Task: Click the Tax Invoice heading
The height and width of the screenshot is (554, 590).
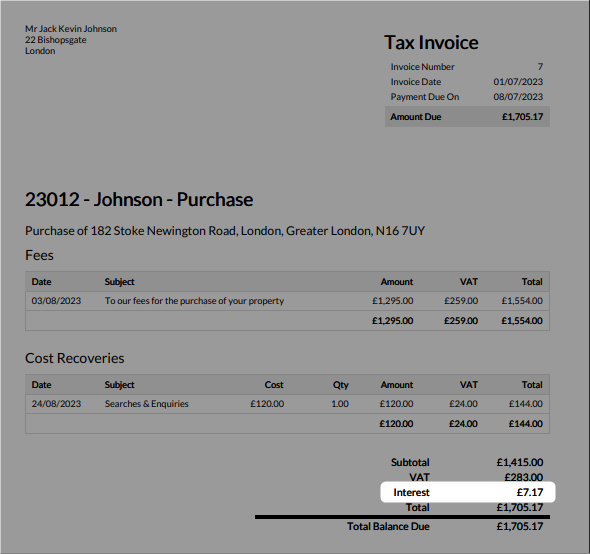Action: coord(431,42)
